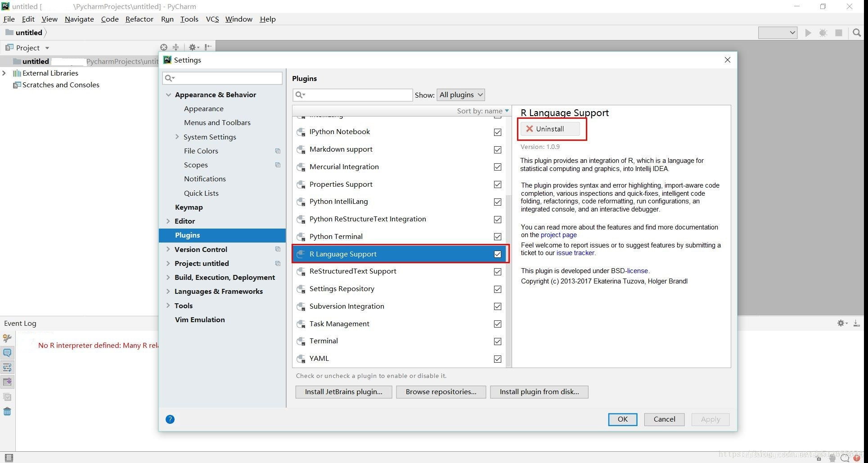Toggle soft-wrap icon in Event Log sidebar
Screen dimensions: 868x463
(7, 368)
